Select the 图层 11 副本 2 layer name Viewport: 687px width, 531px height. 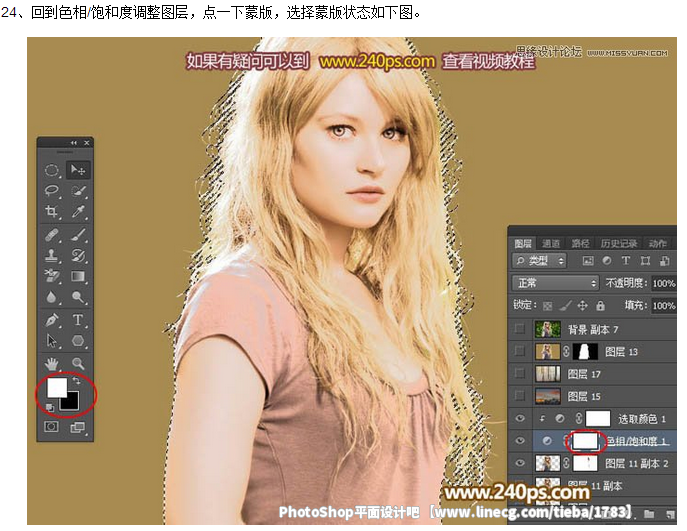(637, 463)
